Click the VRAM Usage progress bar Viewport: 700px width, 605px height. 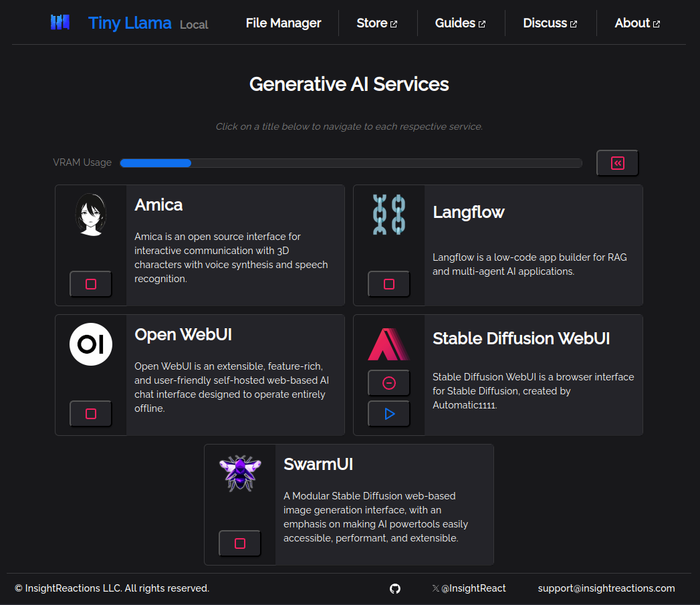[350, 163]
